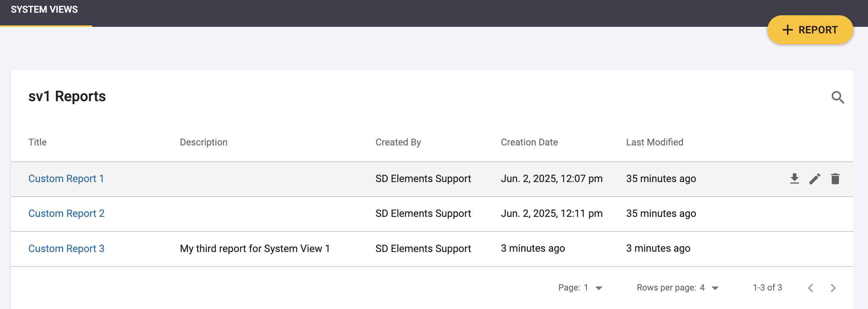This screenshot has width=868, height=309.
Task: Open the Custom Report 2 link
Action: [x=66, y=213]
